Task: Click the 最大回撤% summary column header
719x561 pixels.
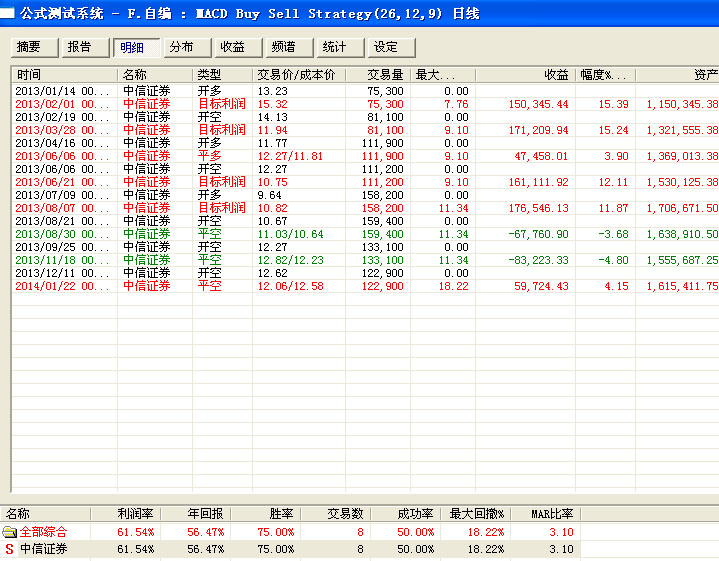Action: (x=476, y=513)
